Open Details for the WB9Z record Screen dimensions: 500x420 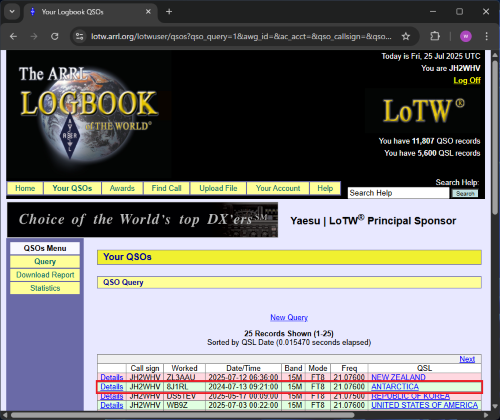112,405
